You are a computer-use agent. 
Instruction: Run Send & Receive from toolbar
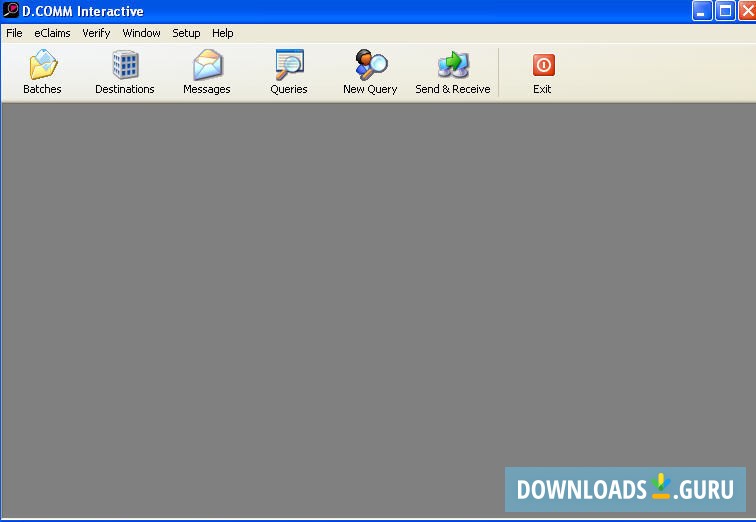pos(453,65)
